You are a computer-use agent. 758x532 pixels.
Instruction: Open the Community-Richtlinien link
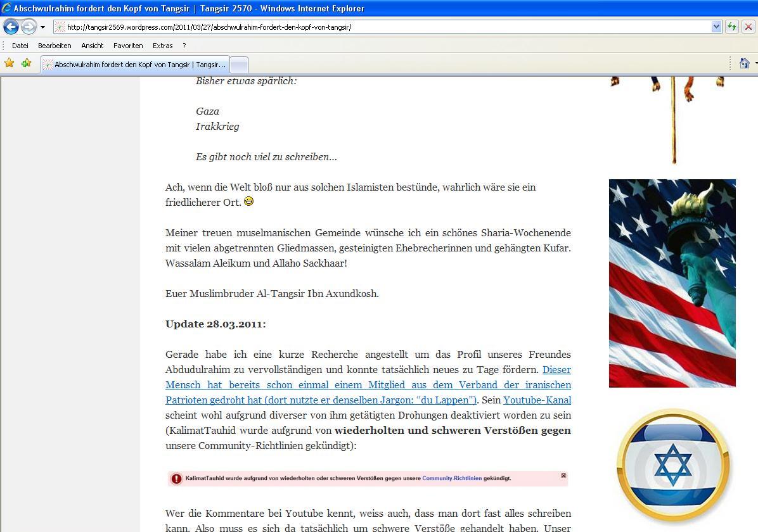[x=452, y=478]
